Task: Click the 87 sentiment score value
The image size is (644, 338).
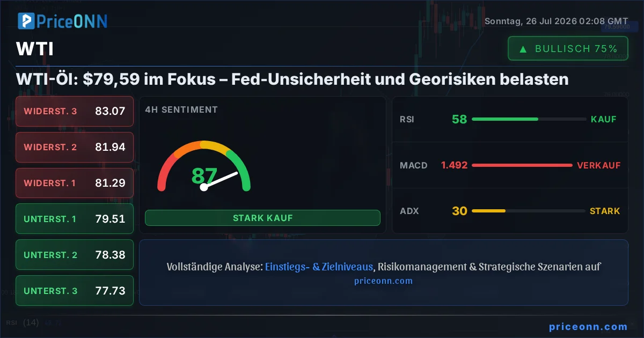Action: pyautogui.click(x=204, y=176)
